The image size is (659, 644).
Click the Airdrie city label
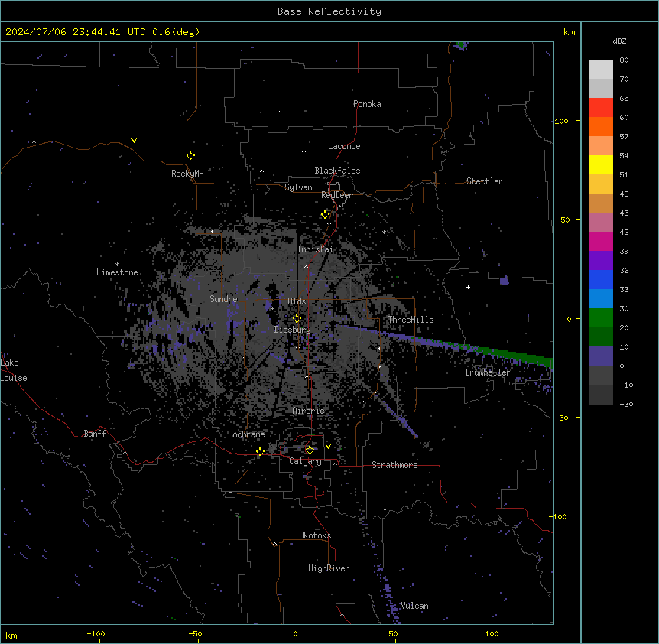309,411
